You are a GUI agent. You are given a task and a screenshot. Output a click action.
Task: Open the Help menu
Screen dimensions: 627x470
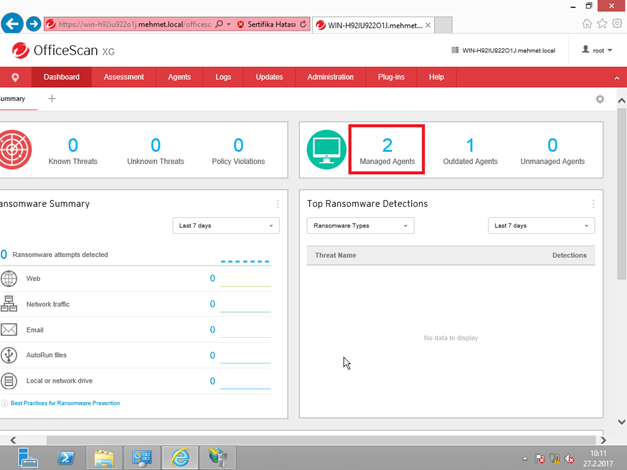[x=436, y=77]
